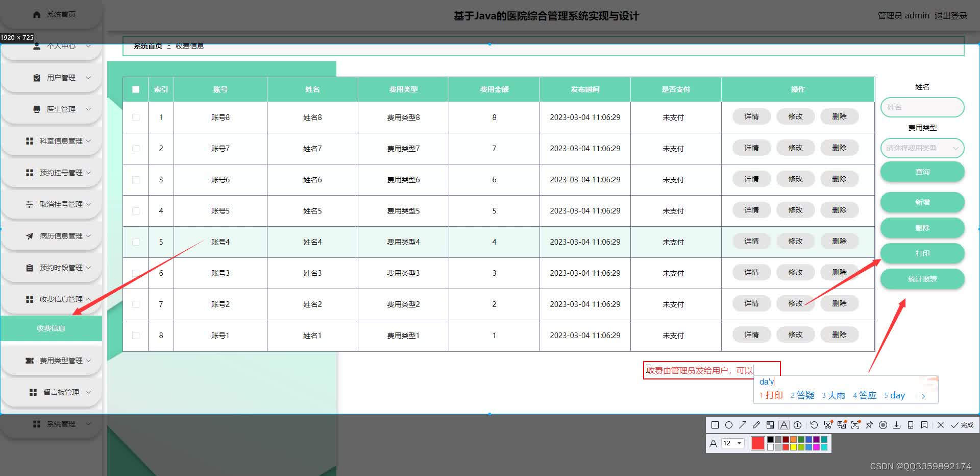Viewport: 980px width, 476px height.
Task: Select the arrow annotation tool
Action: (x=743, y=425)
